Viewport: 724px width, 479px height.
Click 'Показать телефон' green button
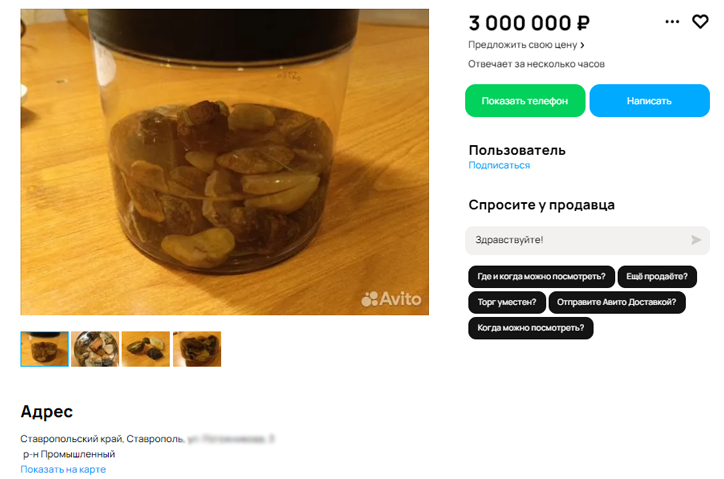click(525, 101)
